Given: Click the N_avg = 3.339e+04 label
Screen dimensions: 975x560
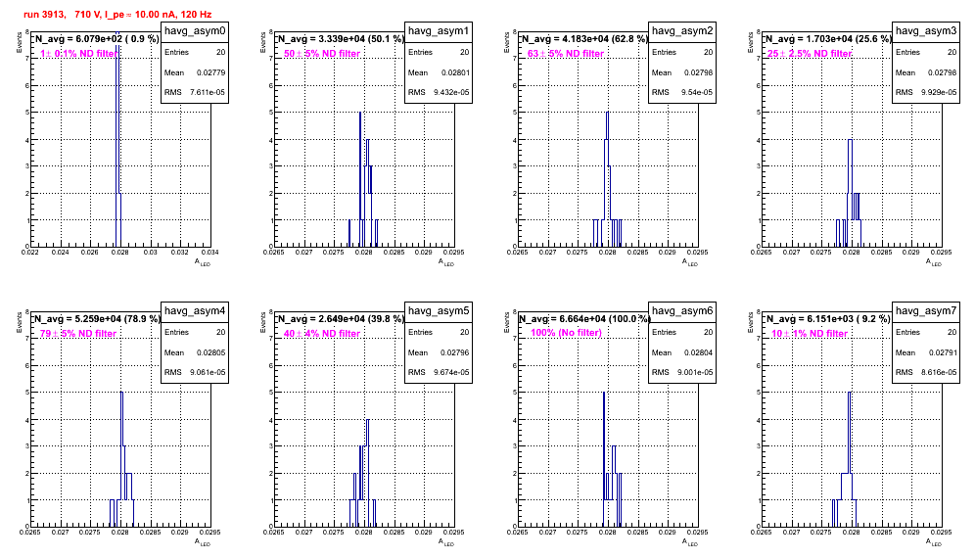Looking at the screenshot, I should (341, 39).
